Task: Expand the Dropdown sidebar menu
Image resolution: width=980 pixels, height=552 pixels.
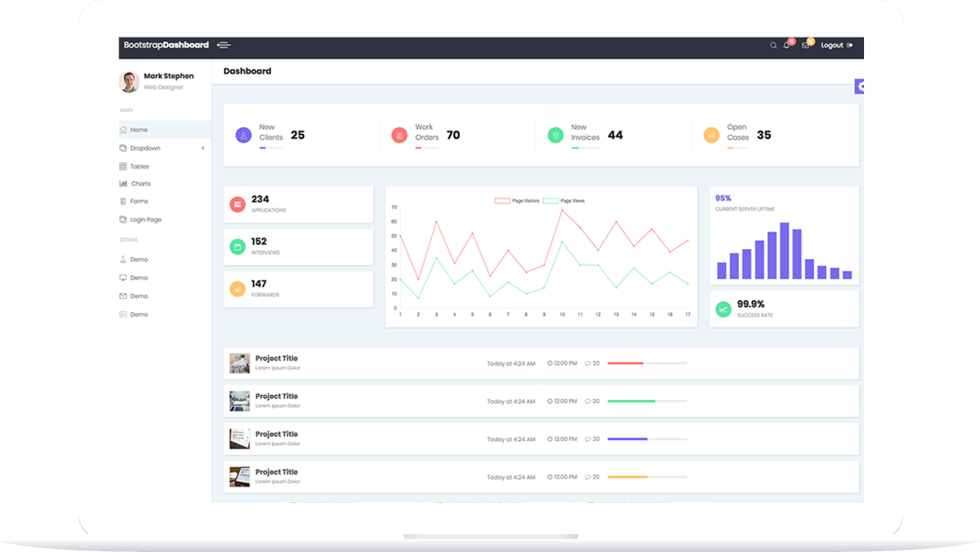Action: (x=145, y=149)
